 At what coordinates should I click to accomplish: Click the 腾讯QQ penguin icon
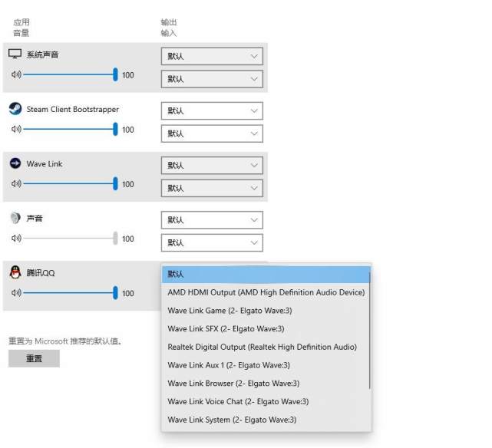pos(15,272)
